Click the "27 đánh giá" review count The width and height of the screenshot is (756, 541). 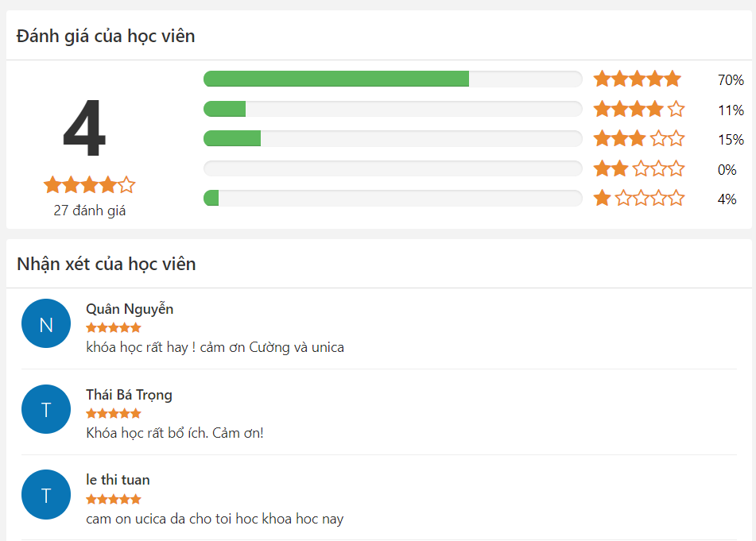pyautogui.click(x=90, y=211)
